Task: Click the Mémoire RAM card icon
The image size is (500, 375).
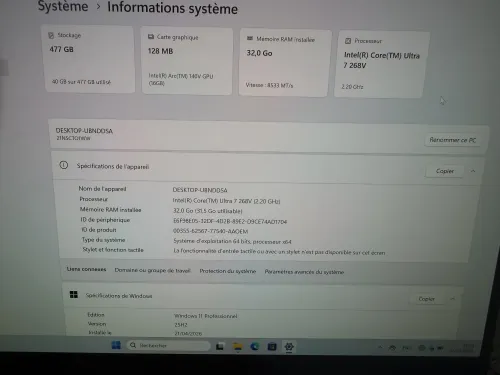Action: [x=250, y=39]
